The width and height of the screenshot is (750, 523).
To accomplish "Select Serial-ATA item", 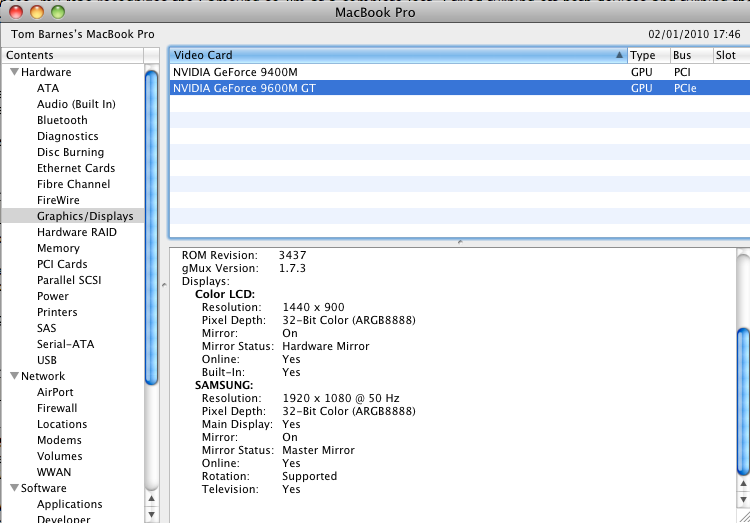I will [66, 344].
